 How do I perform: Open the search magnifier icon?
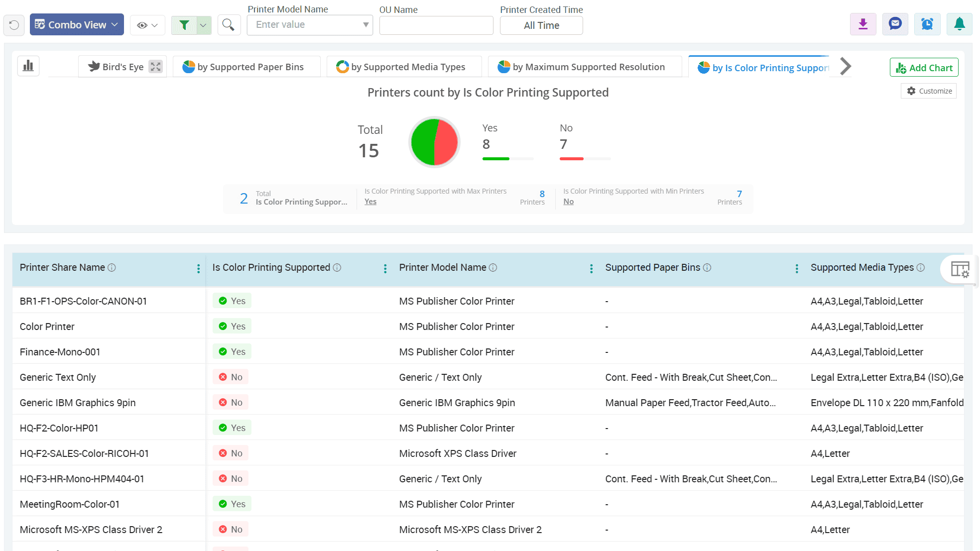click(229, 25)
